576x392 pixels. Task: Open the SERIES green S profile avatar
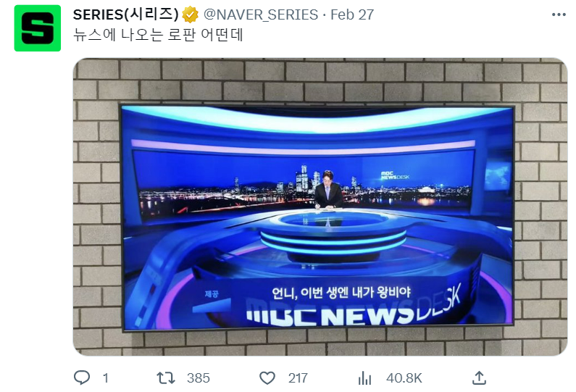tap(38, 28)
